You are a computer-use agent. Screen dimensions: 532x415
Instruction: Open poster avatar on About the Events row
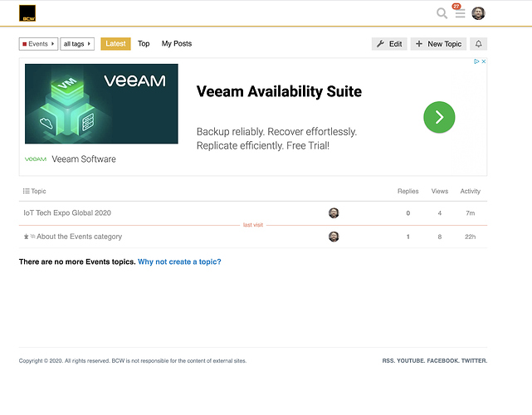pyautogui.click(x=334, y=237)
